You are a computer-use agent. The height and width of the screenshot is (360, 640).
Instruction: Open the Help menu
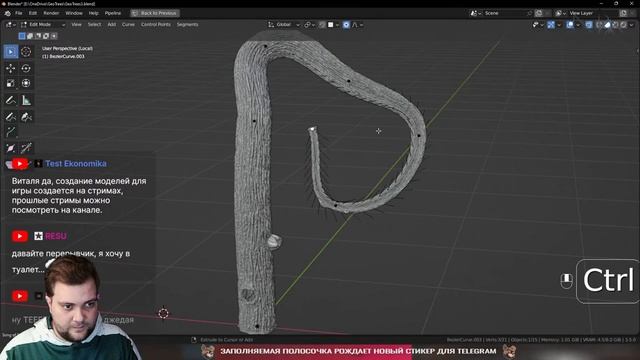pyautogui.click(x=93, y=13)
